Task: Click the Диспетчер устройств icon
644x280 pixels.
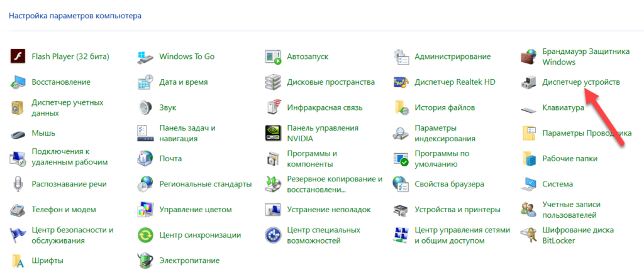Action: coord(528,82)
